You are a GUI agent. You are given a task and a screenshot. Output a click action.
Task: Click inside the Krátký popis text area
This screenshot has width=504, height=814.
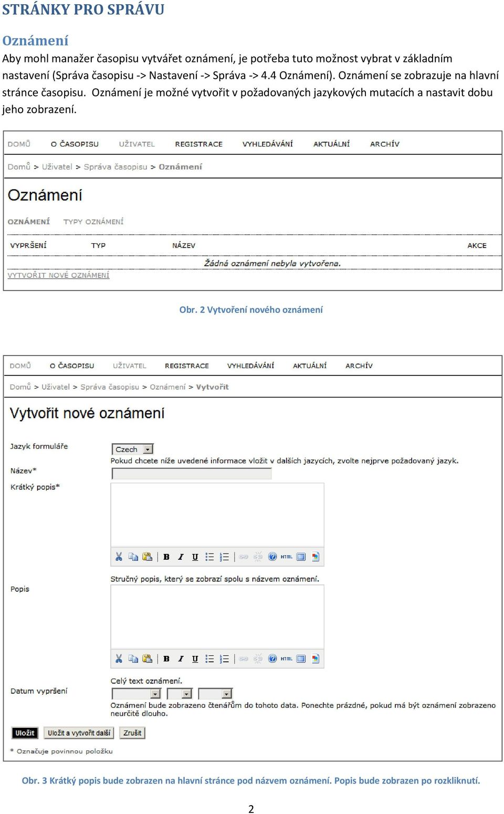(217, 515)
